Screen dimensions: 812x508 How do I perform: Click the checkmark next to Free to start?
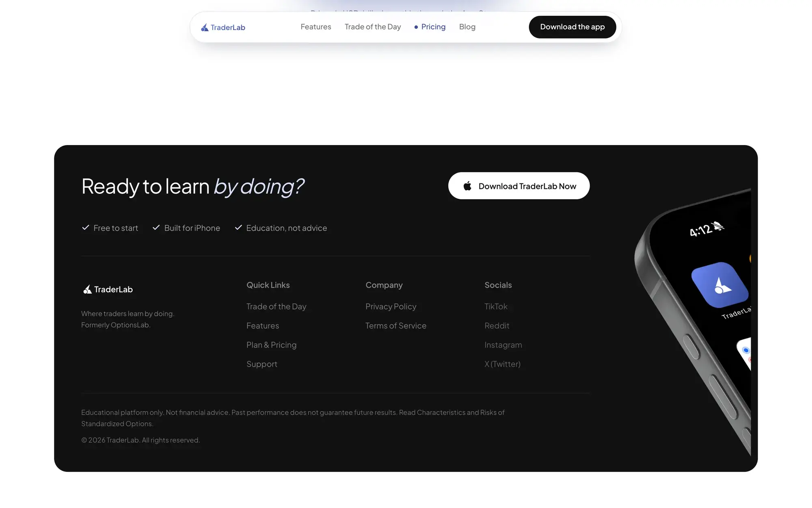click(86, 228)
